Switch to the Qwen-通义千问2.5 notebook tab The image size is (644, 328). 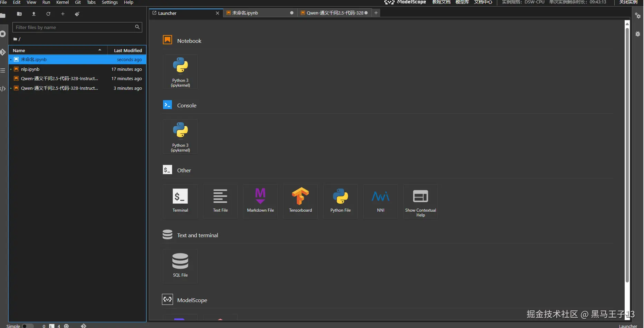(334, 13)
